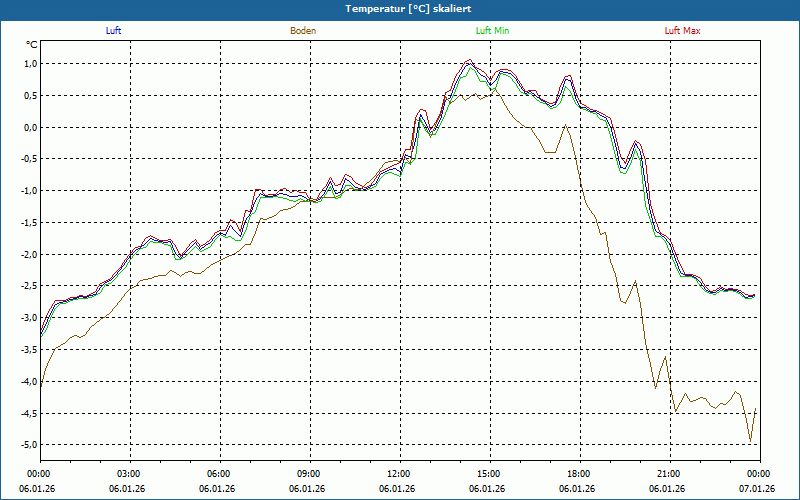This screenshot has width=800, height=500.
Task: Click the -1,5 y-axis label
Action: pos(29,223)
